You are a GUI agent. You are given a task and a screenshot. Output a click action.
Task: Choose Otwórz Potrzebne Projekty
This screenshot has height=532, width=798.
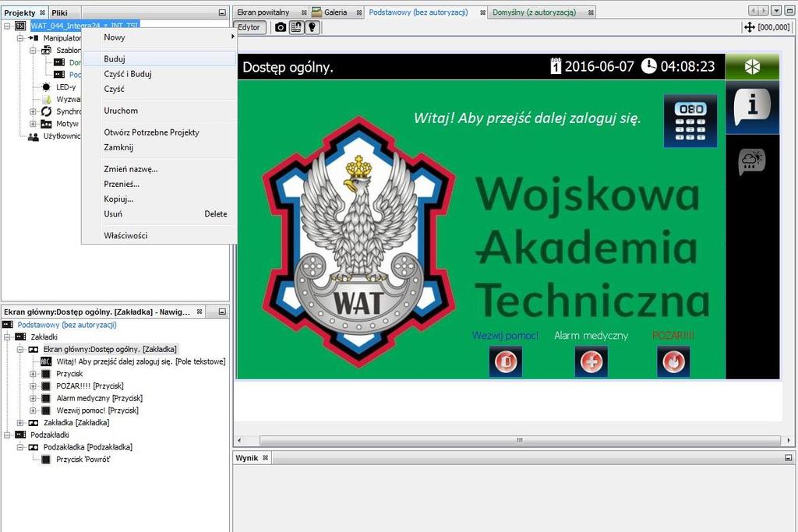click(x=159, y=132)
